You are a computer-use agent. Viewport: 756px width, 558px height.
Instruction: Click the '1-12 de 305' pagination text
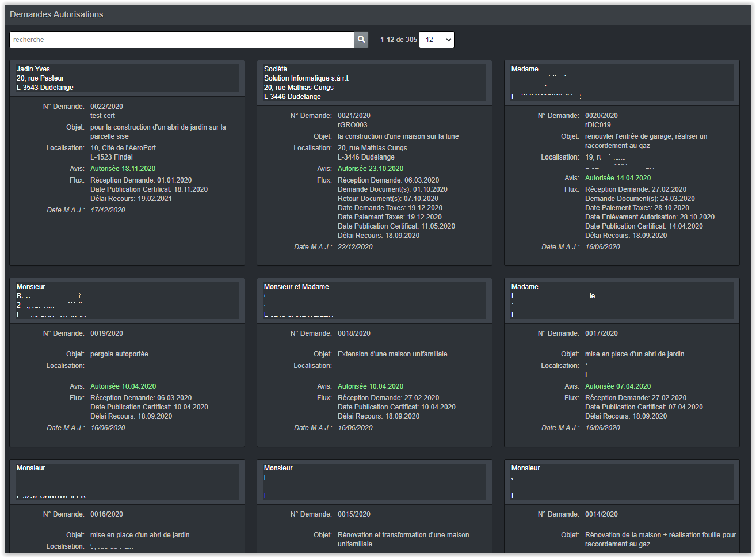[x=399, y=40]
